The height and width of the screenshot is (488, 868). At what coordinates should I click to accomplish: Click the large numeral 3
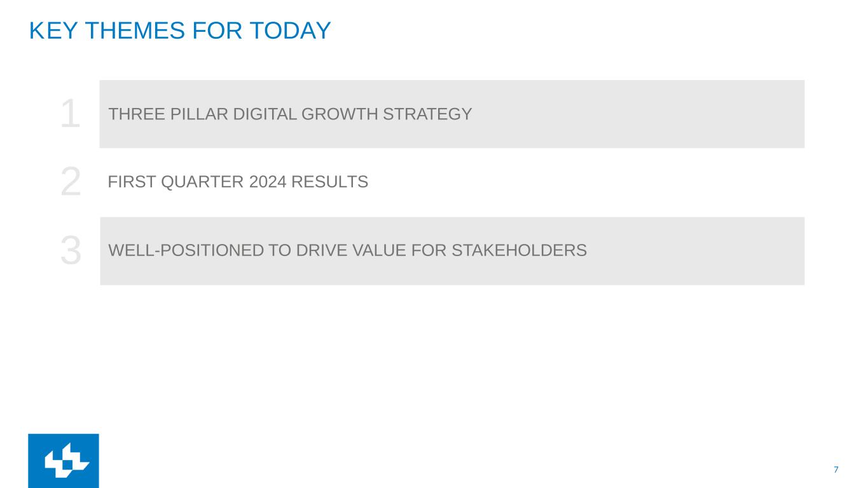(x=71, y=251)
